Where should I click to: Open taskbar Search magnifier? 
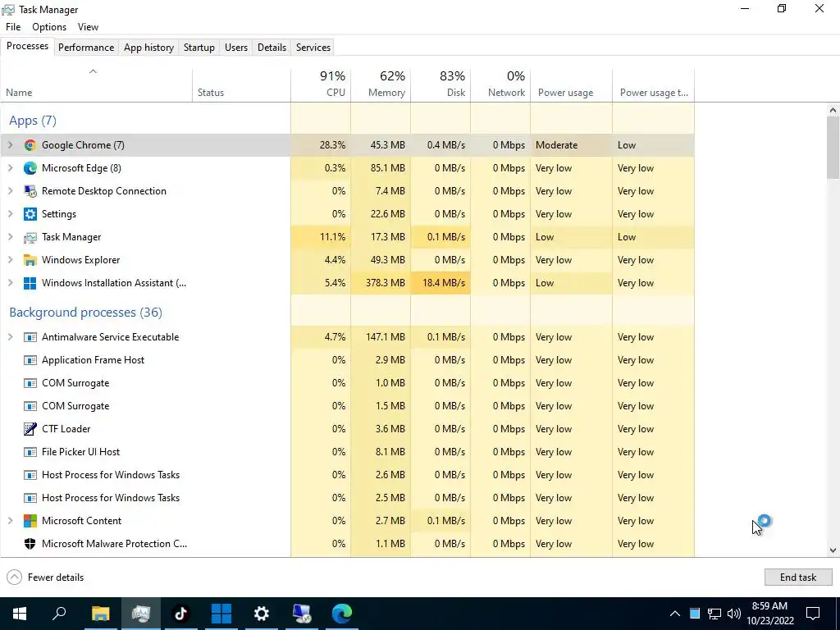pos(59,614)
